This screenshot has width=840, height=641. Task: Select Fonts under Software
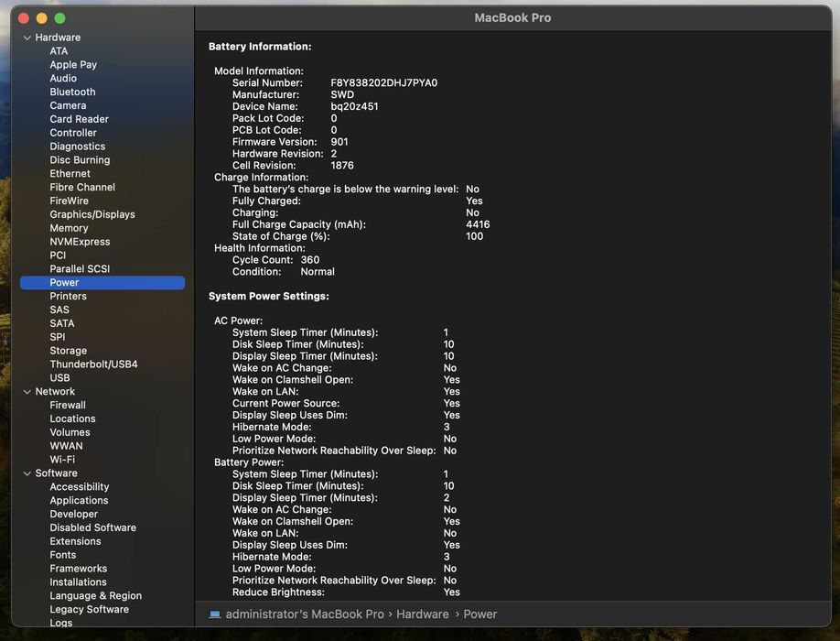pos(62,555)
